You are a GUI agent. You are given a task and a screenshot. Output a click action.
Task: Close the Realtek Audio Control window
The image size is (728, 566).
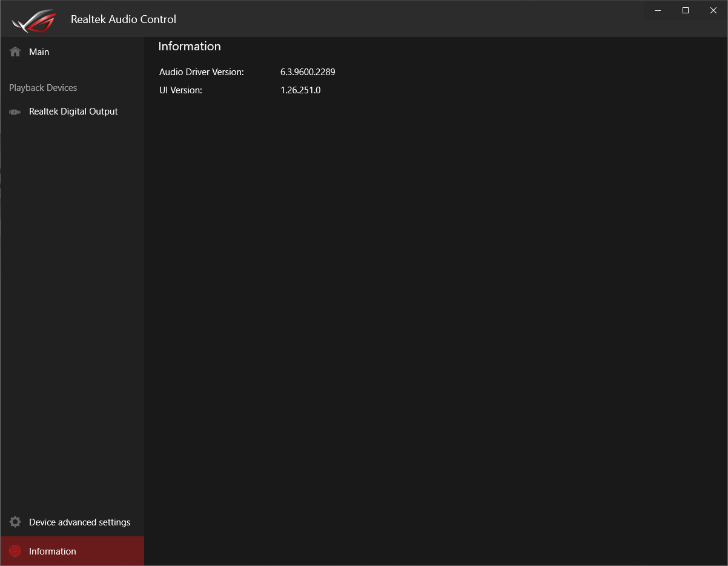tap(713, 10)
